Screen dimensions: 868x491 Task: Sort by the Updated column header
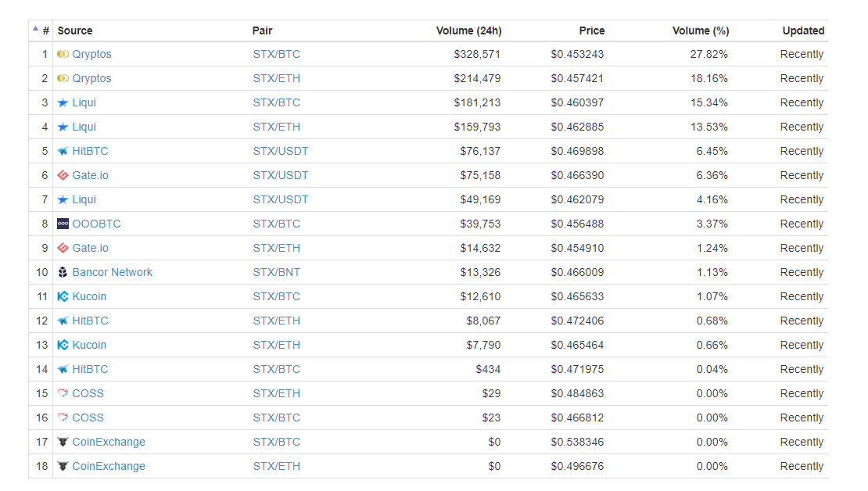click(x=803, y=31)
